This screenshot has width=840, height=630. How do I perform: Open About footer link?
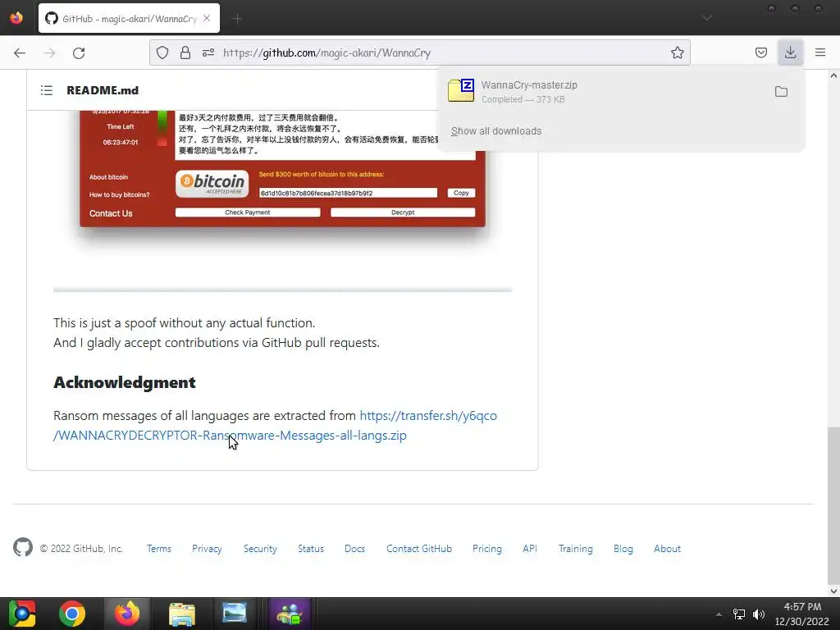(x=667, y=549)
